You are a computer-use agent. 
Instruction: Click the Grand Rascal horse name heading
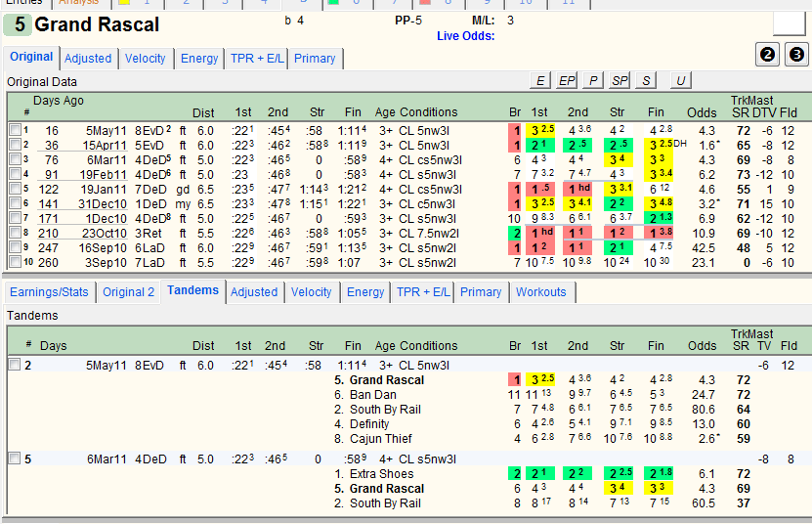[x=97, y=24]
